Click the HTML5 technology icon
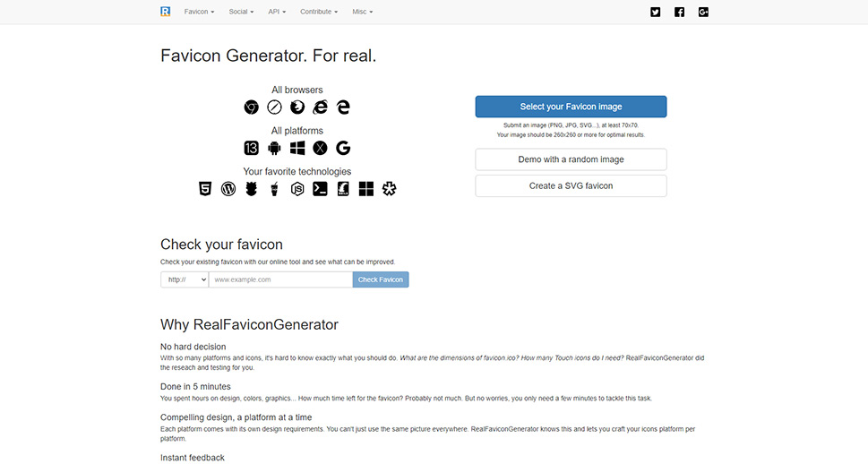This screenshot has height=464, width=868. 205,189
